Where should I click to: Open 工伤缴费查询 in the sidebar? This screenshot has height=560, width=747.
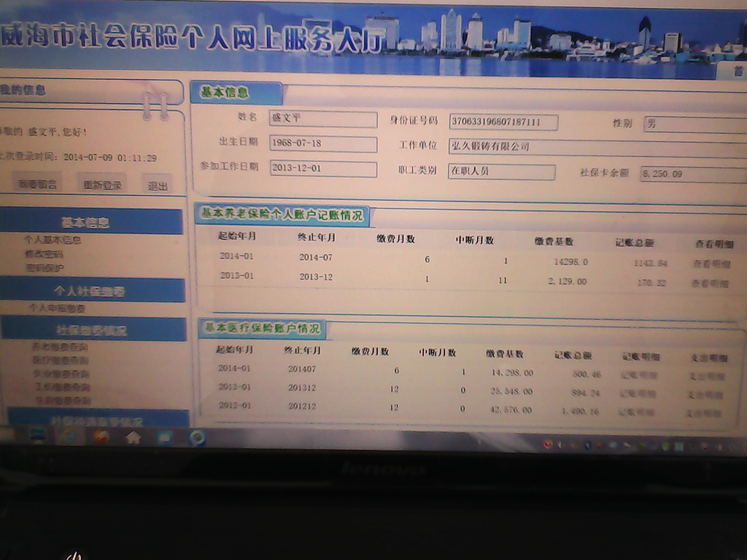click(x=63, y=387)
